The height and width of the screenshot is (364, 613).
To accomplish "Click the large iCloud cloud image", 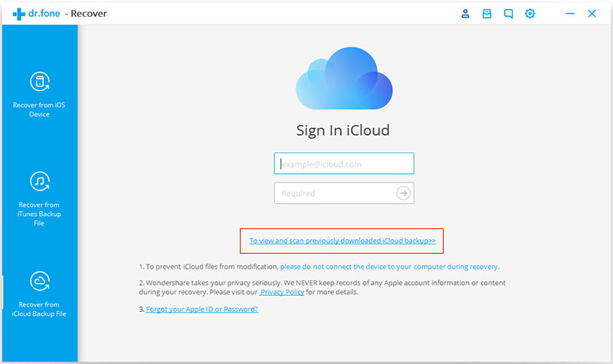I will 344,78.
